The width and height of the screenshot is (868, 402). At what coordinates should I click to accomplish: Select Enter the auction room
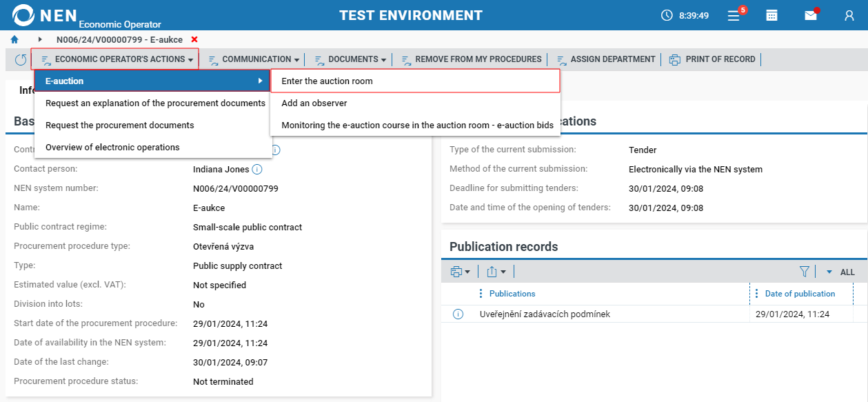click(x=327, y=81)
